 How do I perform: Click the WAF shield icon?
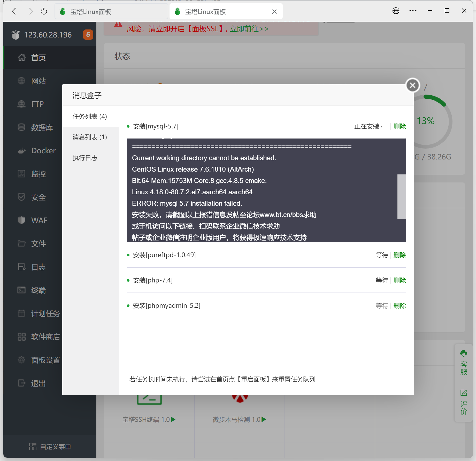21,220
